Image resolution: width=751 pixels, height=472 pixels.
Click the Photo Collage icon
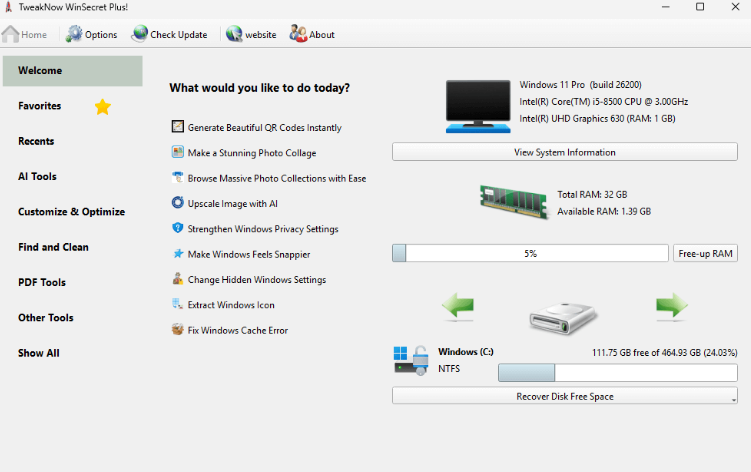[x=178, y=152]
